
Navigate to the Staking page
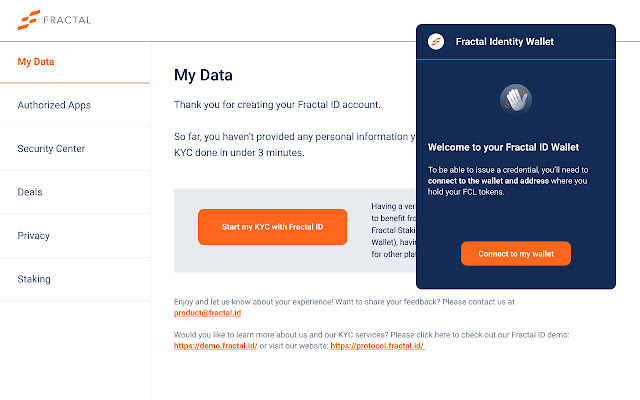tap(34, 279)
